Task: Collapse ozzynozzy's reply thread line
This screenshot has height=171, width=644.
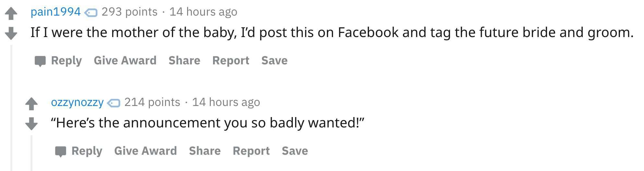Action: point(32,153)
